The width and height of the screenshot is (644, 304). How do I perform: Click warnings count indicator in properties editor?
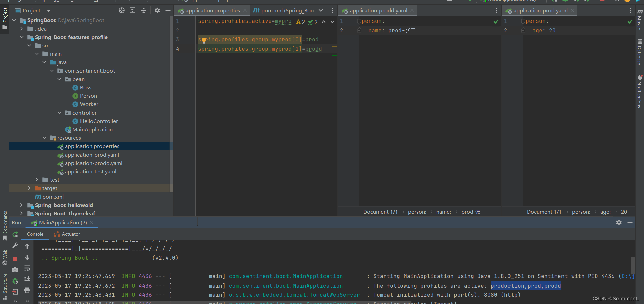click(301, 22)
